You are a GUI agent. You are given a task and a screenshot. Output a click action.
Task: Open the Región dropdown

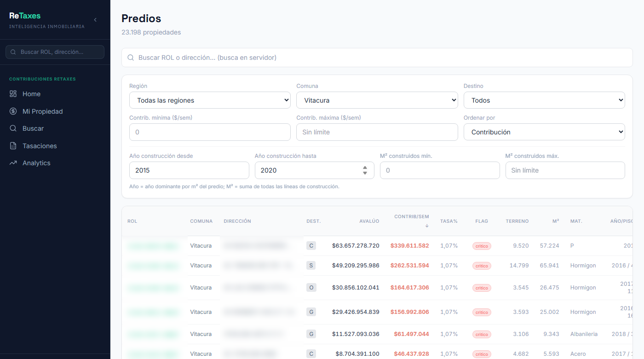pos(210,100)
